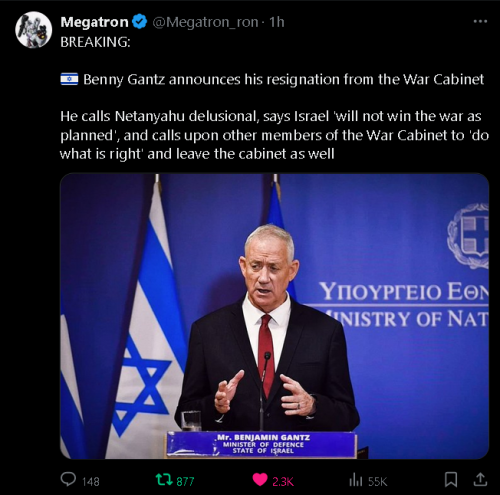
Task: Open Megatron's profile picture avatar
Action: (34, 30)
